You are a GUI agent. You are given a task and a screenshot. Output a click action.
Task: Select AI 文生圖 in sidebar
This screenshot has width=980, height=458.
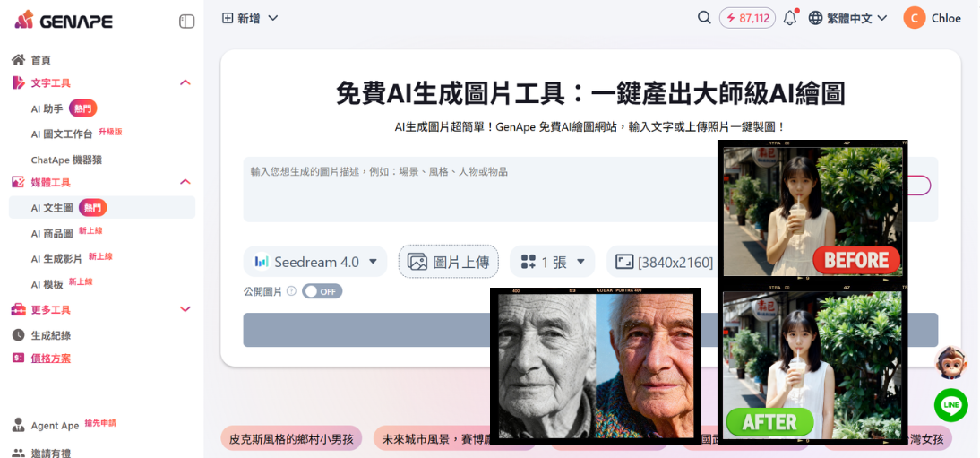[x=102, y=207]
